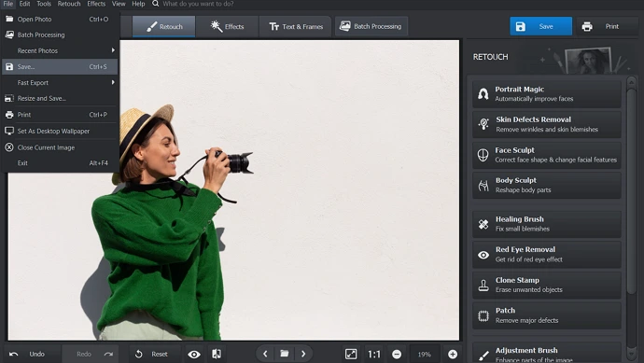Open the folder browse icon
Viewport: 644px width, 363px height.
(285, 354)
